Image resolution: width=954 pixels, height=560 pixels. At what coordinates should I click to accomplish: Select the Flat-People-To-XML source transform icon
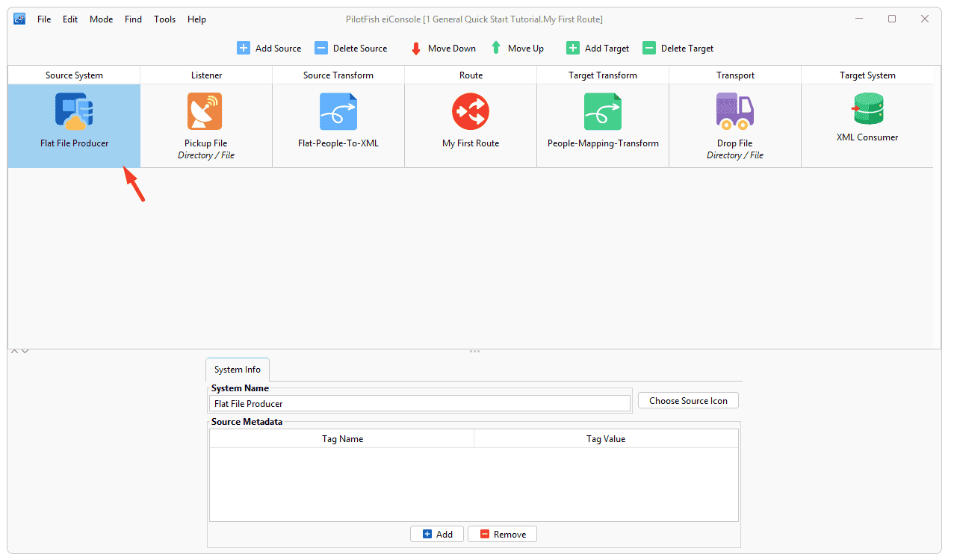338,112
